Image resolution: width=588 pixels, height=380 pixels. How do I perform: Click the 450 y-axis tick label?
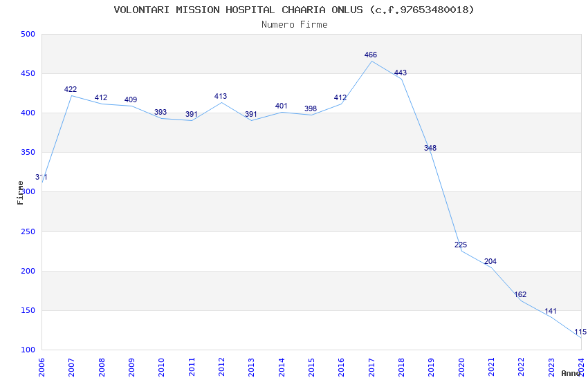(28, 73)
